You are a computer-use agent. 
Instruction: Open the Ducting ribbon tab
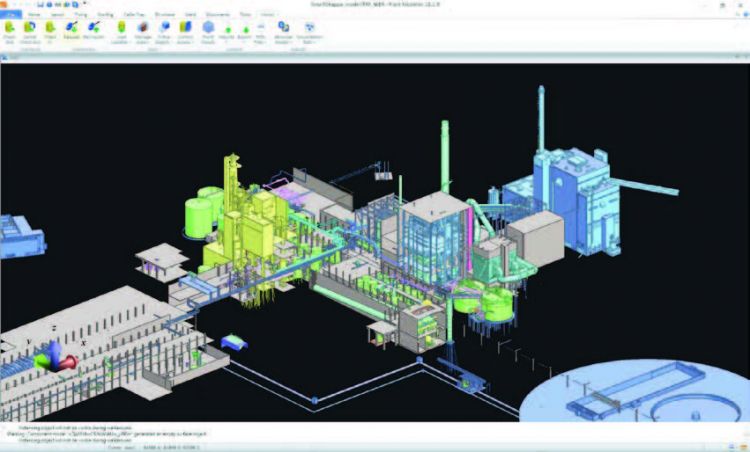point(105,14)
